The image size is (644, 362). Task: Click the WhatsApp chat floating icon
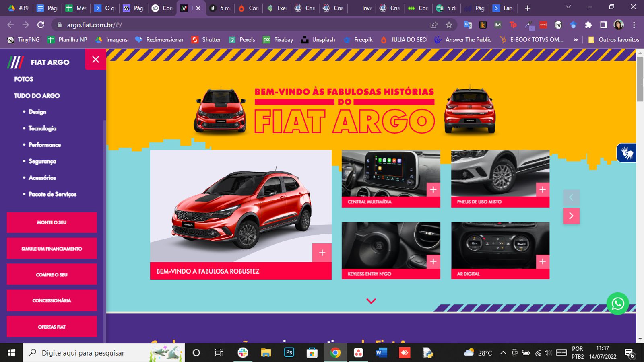coord(617,304)
